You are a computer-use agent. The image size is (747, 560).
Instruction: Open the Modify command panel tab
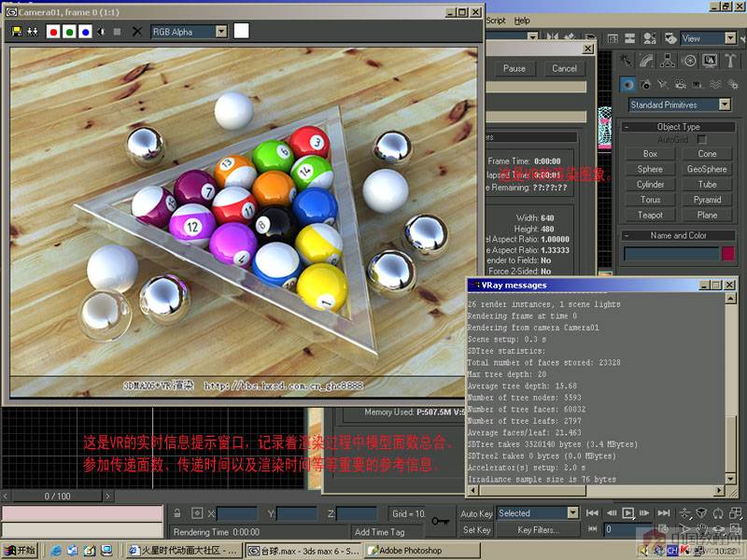[646, 61]
